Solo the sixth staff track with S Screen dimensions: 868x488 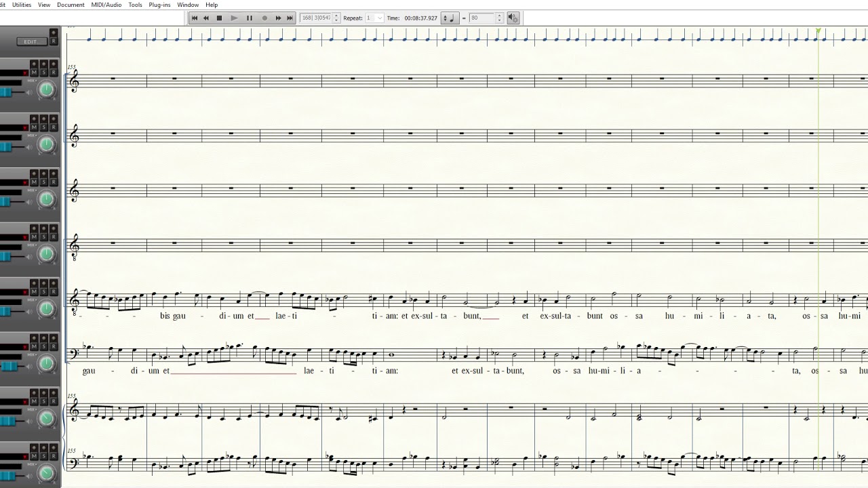[43, 346]
